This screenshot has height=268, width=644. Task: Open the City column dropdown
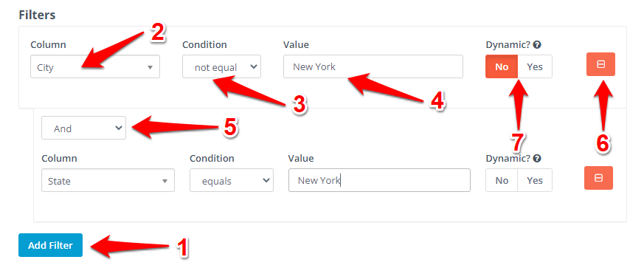95,67
